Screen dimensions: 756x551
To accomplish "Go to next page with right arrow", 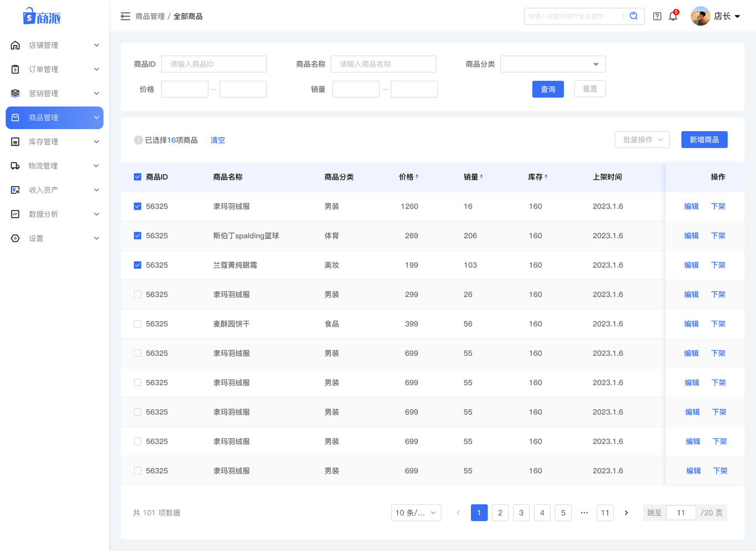I will pyautogui.click(x=626, y=513).
